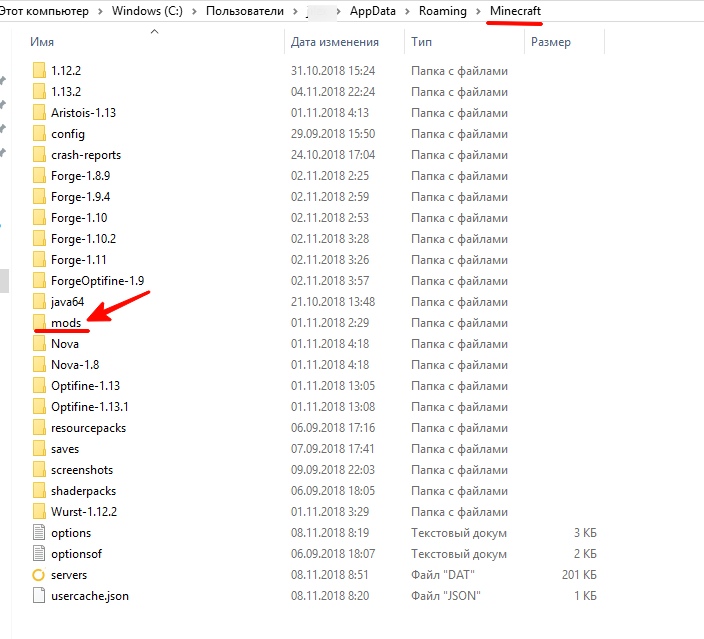The height and width of the screenshot is (639, 704).
Task: Select the Optifine-1.13.1 folder icon
Action: click(x=39, y=406)
